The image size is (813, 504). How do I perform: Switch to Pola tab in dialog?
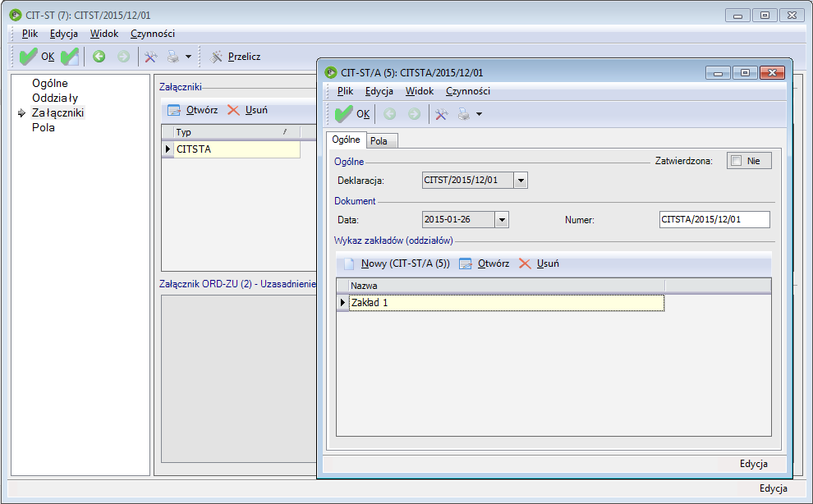point(382,141)
